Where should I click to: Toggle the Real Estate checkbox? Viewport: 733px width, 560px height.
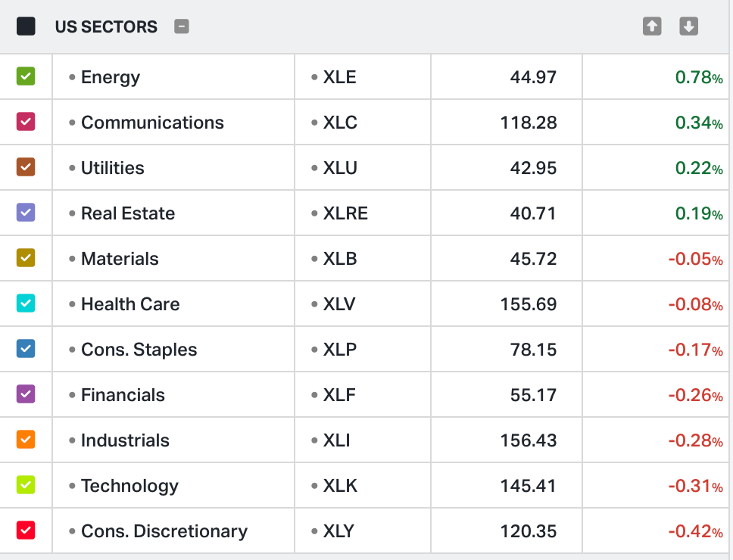(26, 213)
